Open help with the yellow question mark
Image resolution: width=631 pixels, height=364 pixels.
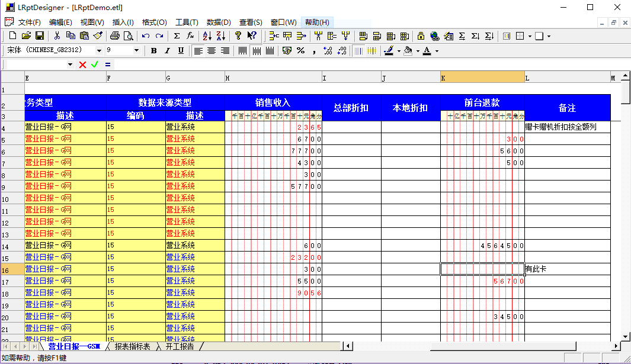coord(238,36)
